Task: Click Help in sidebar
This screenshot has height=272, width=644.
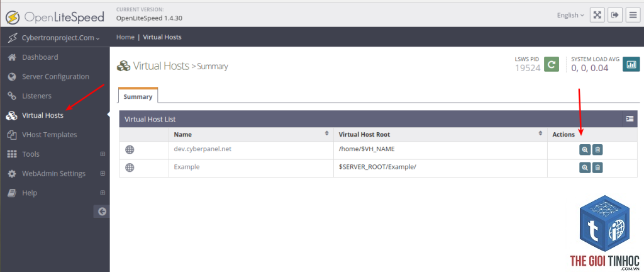Action: [30, 193]
